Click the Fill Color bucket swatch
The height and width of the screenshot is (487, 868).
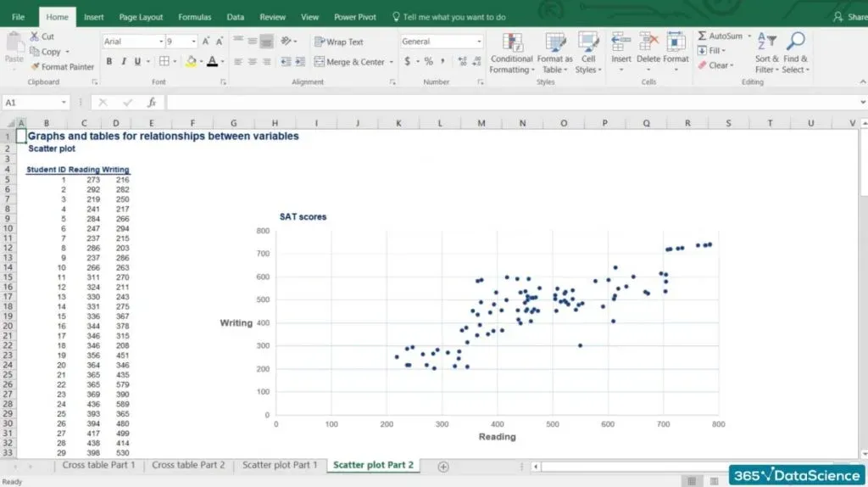(191, 62)
